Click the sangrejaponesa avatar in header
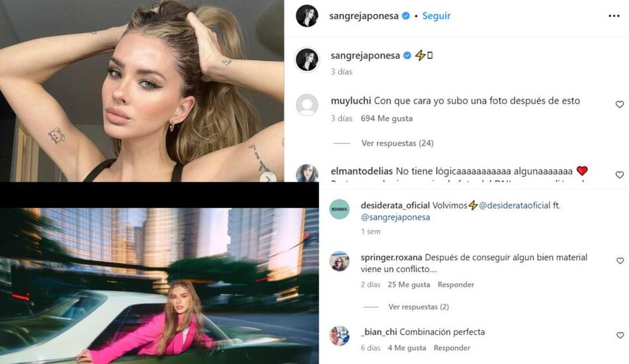This screenshot has width=629, height=364. [x=307, y=16]
